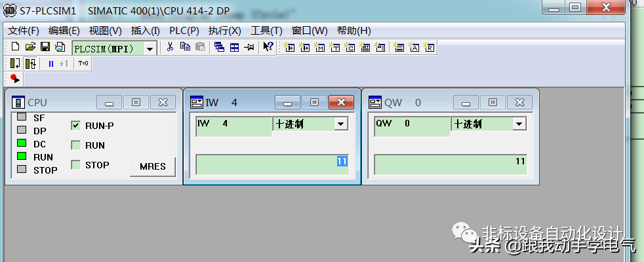This screenshot has height=262, width=644.
Task: Uncheck the RUN-P mode checkbox
Action: coord(75,126)
